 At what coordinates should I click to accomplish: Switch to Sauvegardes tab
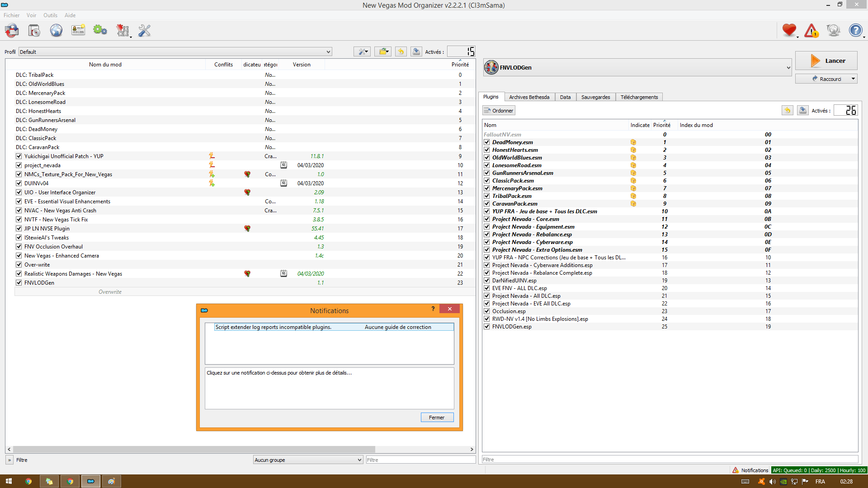(x=595, y=97)
